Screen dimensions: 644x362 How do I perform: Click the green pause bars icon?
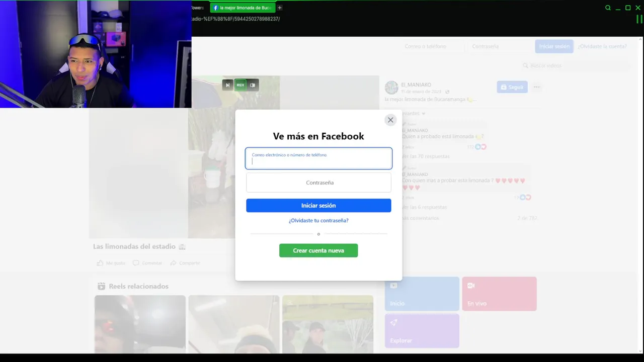pyautogui.click(x=639, y=19)
